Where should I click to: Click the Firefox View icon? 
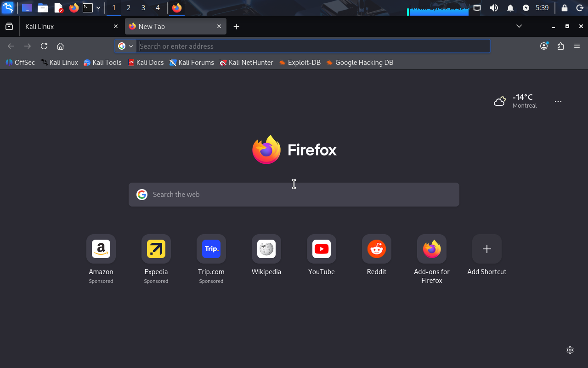pyautogui.click(x=9, y=27)
